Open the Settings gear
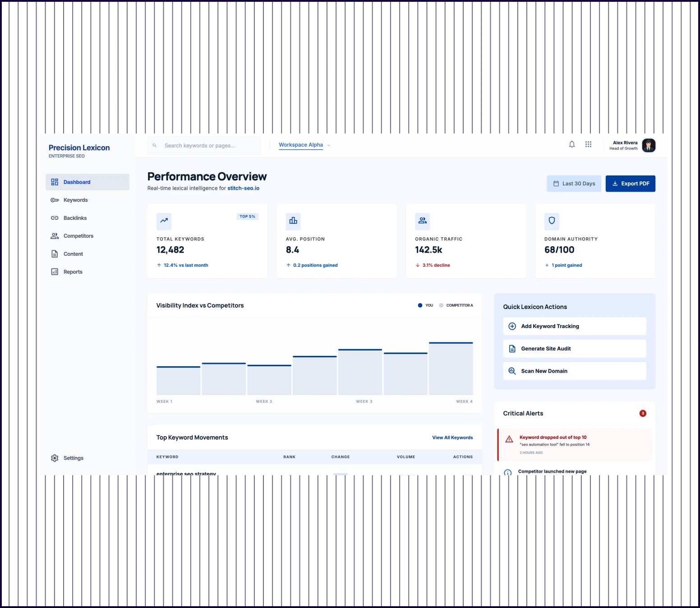 [x=55, y=458]
